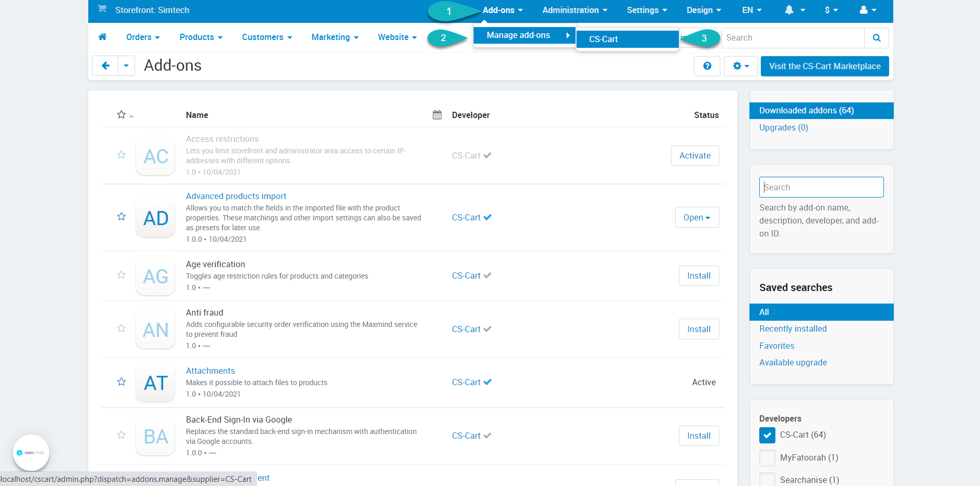Sort the list by Status column

[706, 115]
